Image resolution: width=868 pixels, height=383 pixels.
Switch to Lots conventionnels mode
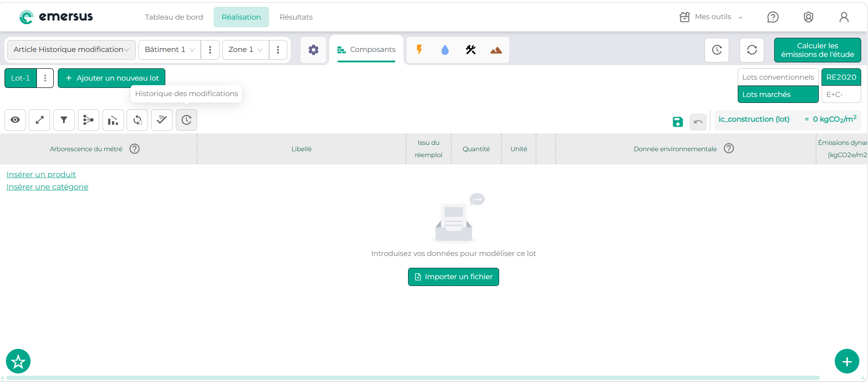tap(778, 77)
